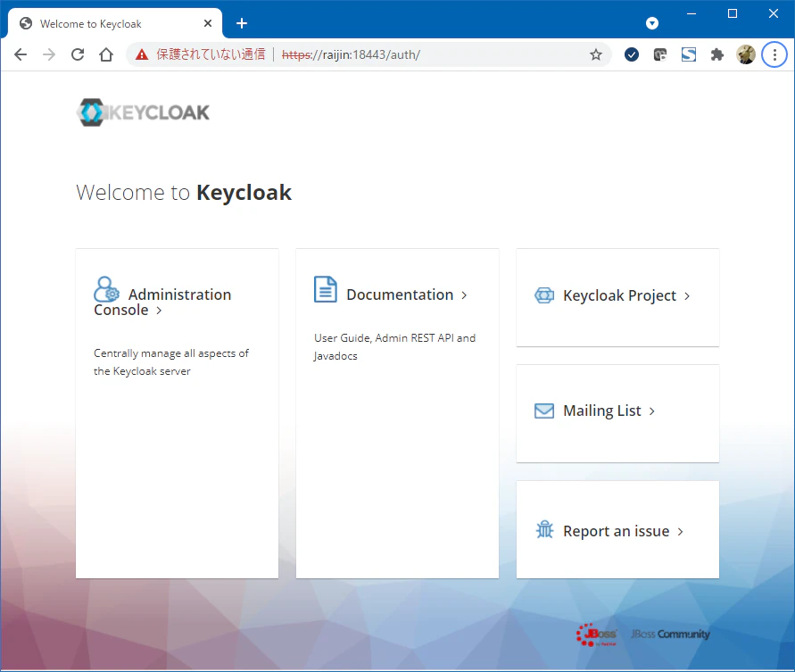The width and height of the screenshot is (795, 672).
Task: Click the Keycloak logo
Action: [x=143, y=112]
